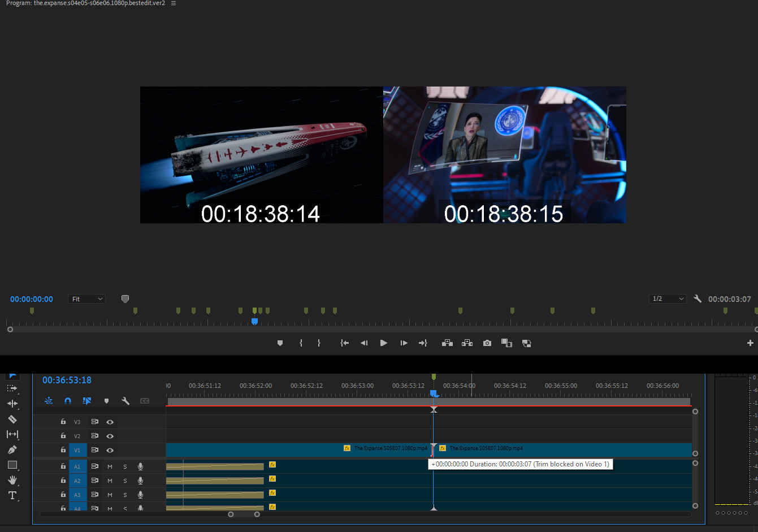Select the Hand tool
The width and height of the screenshot is (758, 532).
(12, 480)
